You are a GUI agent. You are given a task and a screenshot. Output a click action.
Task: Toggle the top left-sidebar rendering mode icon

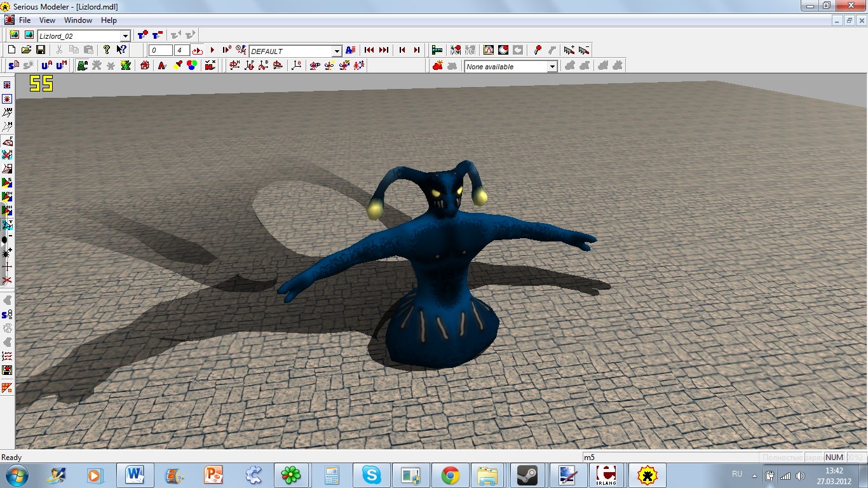click(x=7, y=85)
